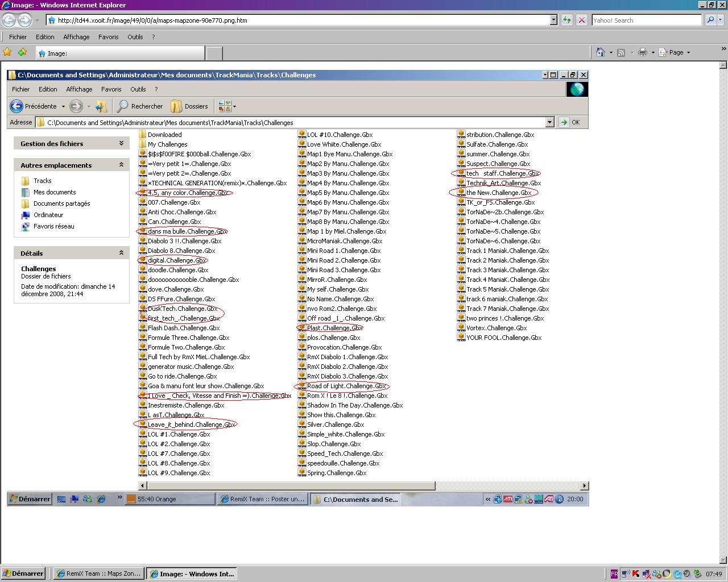Open Internet Explorer's Fichier menu
Screen dimensions: 728x582
pos(18,37)
